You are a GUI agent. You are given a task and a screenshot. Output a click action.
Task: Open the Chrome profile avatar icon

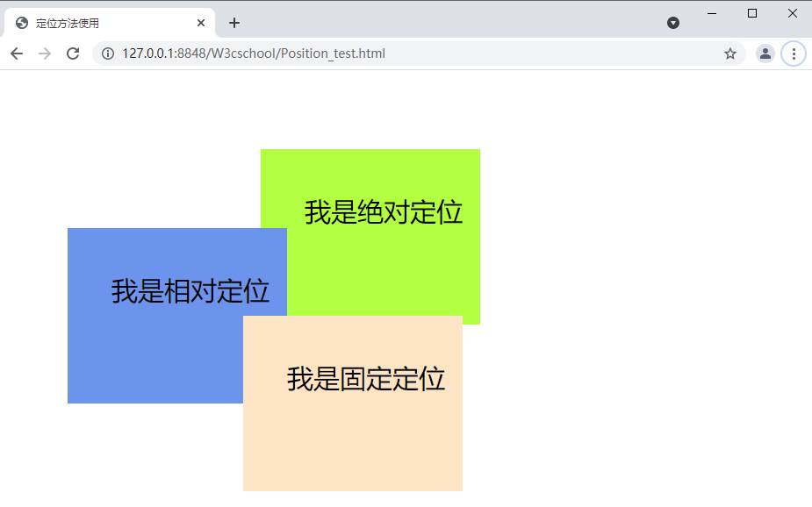(x=765, y=54)
